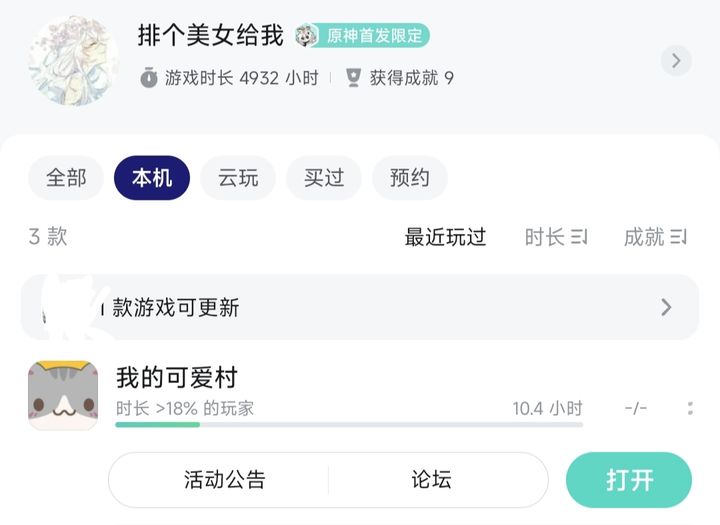
Task: Go to the 论坛 for 我的可爱村
Action: [432, 480]
